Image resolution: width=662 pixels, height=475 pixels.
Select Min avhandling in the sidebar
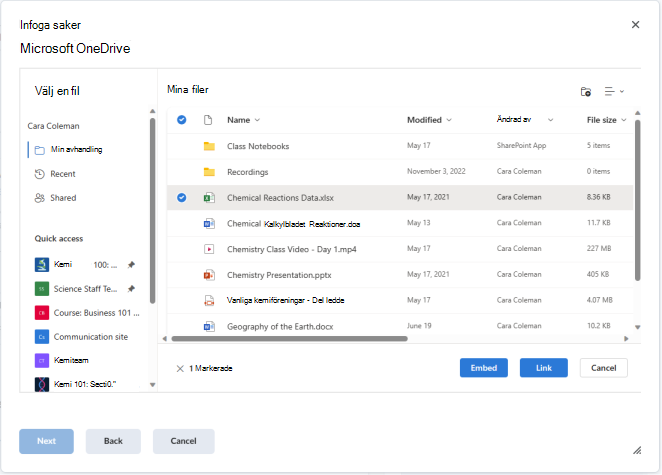click(x=76, y=149)
